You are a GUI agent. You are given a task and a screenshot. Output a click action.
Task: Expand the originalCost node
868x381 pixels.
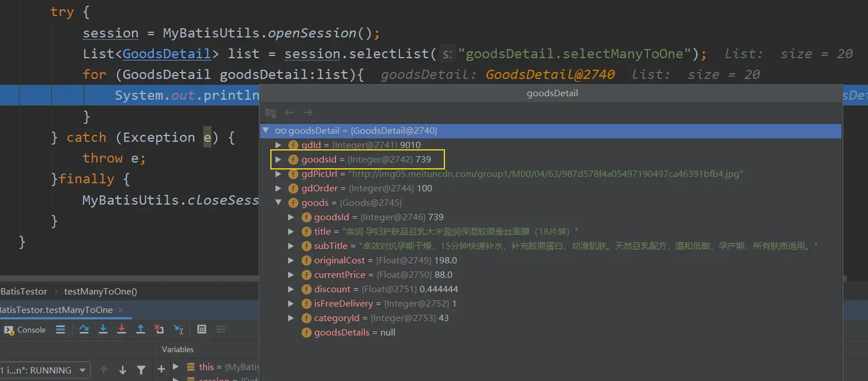click(x=292, y=261)
